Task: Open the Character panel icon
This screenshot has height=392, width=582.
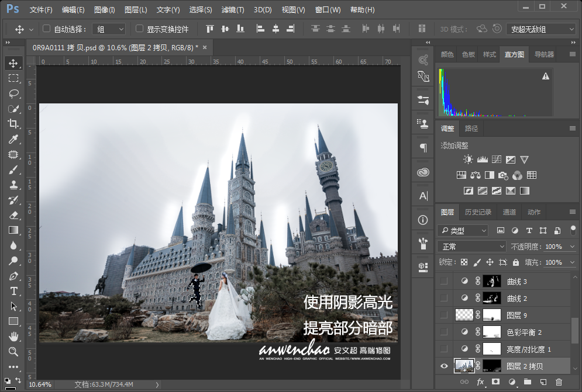Action: 423,196
